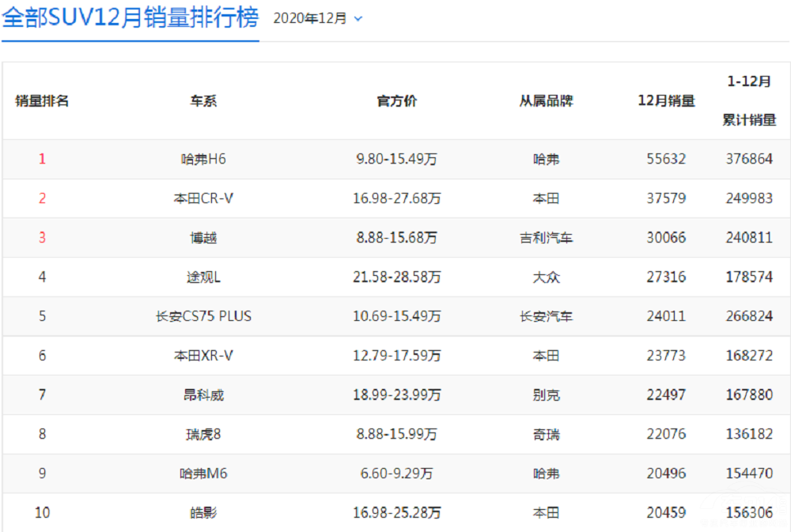Select December sales value 37579
The image size is (791, 532).
(x=666, y=198)
